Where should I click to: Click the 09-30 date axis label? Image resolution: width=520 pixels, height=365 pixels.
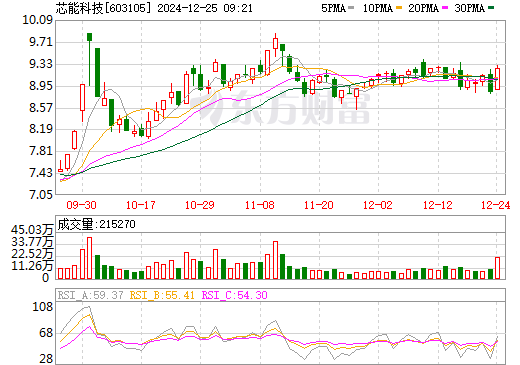[82, 205]
